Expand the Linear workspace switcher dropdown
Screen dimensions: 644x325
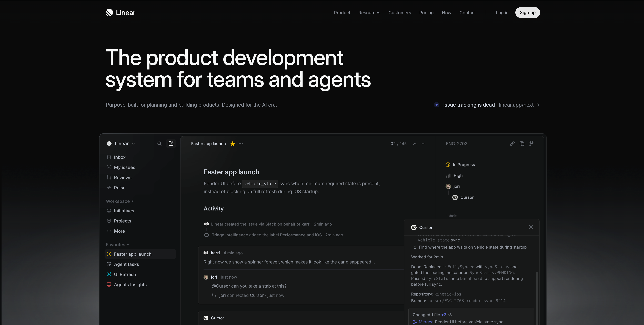pyautogui.click(x=121, y=144)
